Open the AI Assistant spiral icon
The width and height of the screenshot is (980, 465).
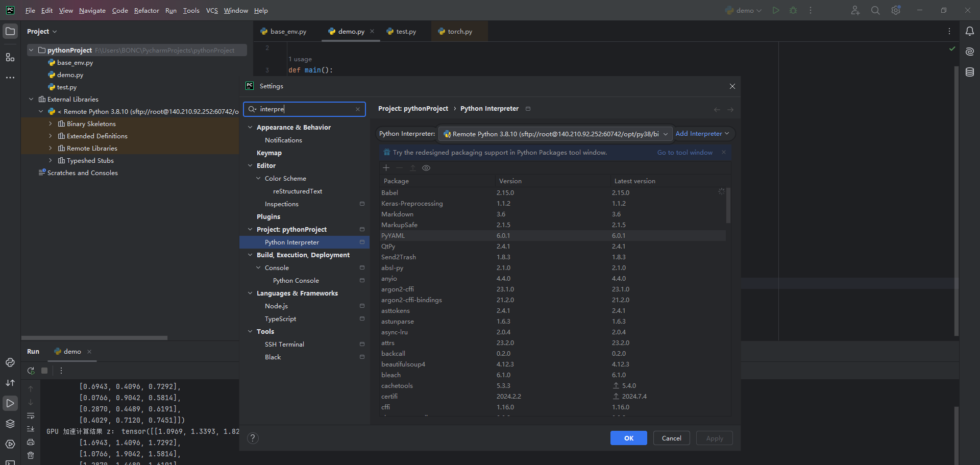(970, 52)
